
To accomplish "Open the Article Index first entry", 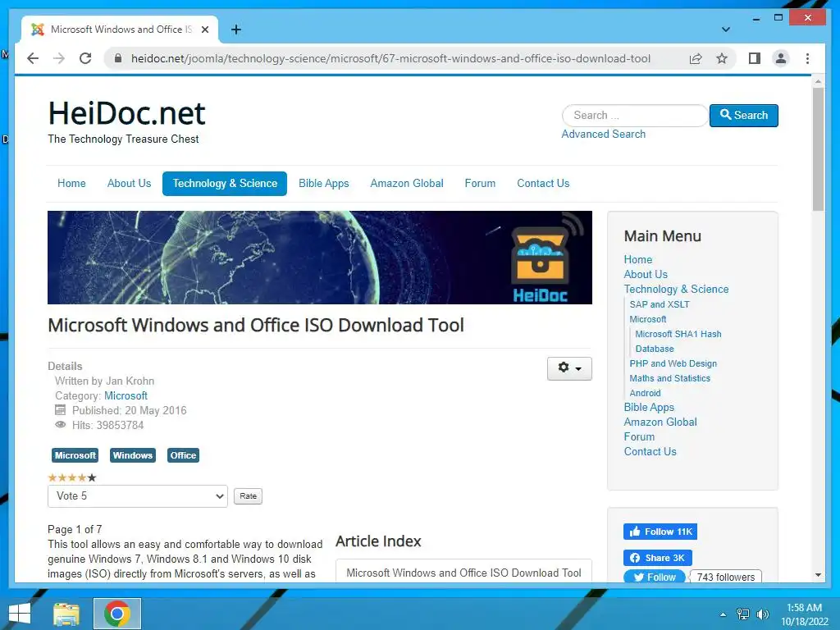I will [463, 573].
